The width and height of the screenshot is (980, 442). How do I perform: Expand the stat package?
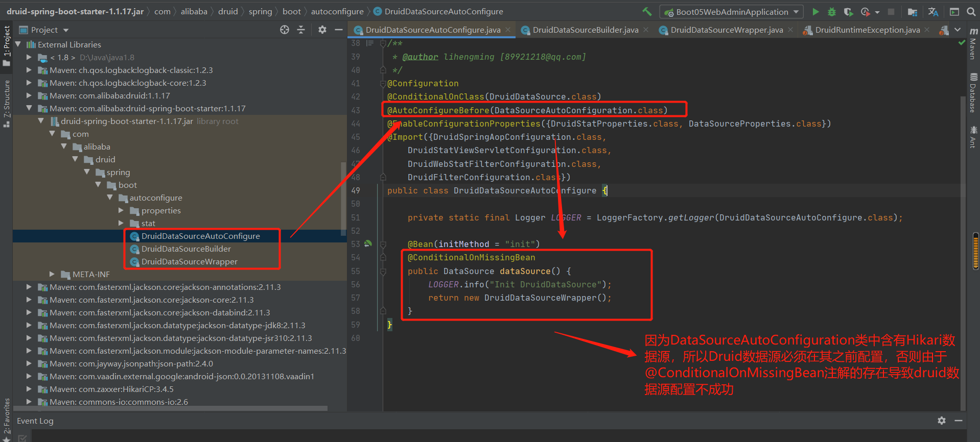tap(121, 223)
